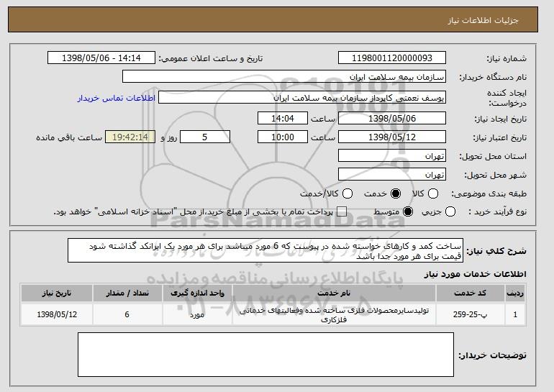Image resolution: width=554 pixels, height=392 pixels.
Task: Click the شماره نیاز field 1198001120000093
Action: coord(392,58)
